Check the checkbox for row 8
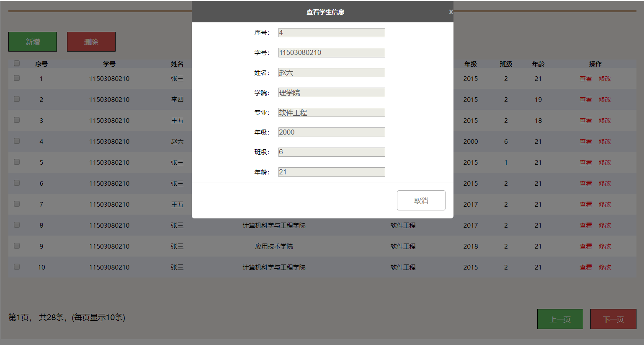644x345 pixels. click(17, 225)
